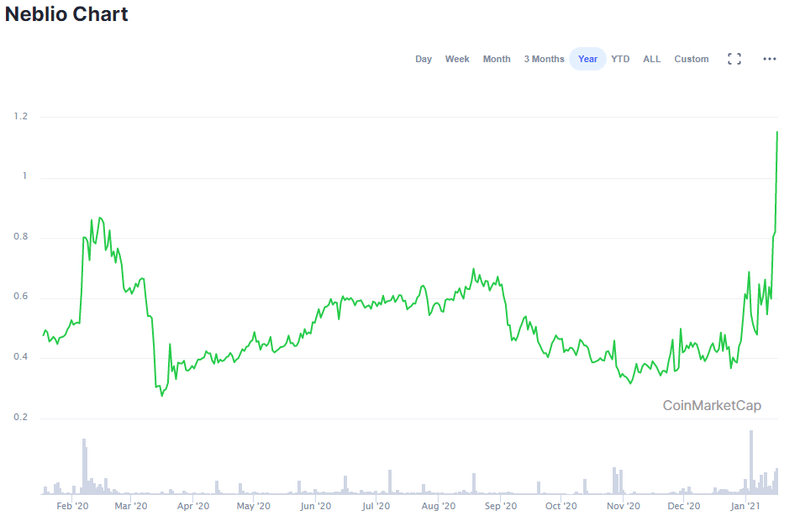Image resolution: width=800 pixels, height=521 pixels.
Task: Click the March 2020 price low point
Action: point(162,395)
